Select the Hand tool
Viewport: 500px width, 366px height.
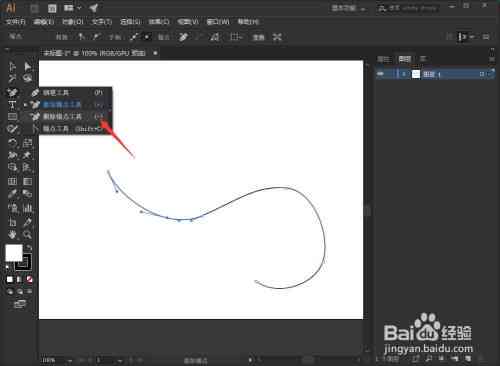[x=12, y=235]
